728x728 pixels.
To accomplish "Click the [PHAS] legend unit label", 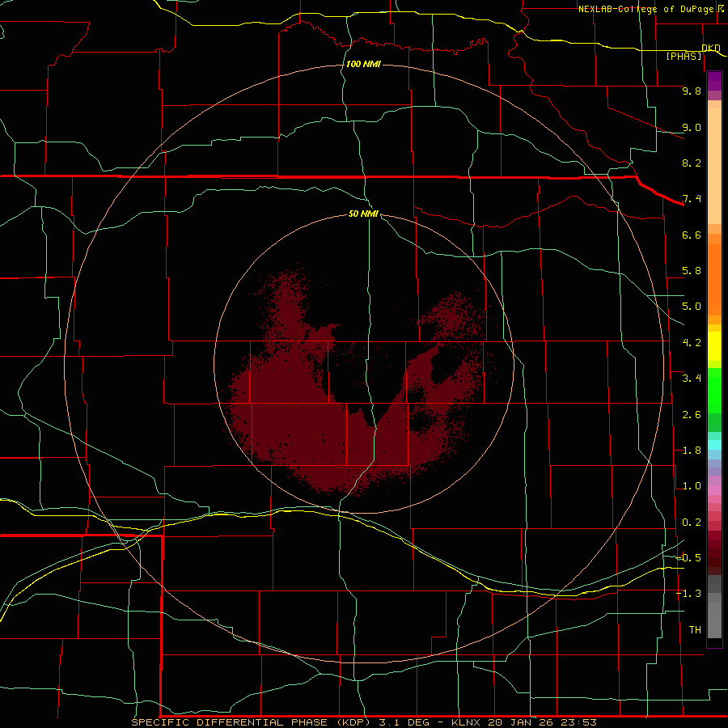I will coord(684,56).
